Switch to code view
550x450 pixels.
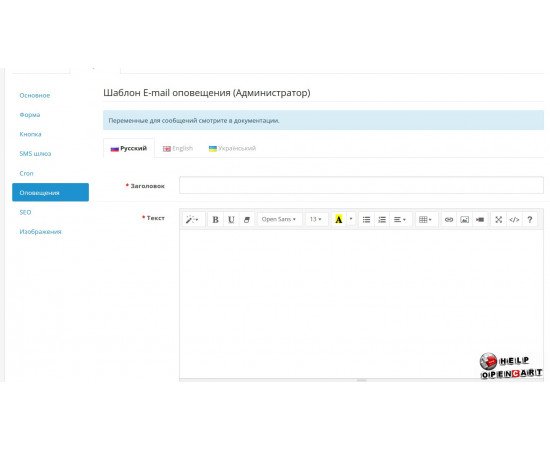tap(514, 220)
